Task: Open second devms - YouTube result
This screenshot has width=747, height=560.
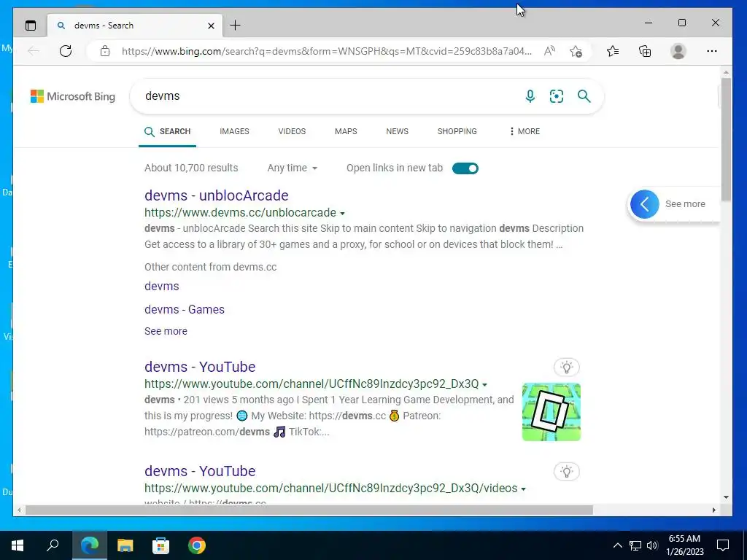Action: point(200,471)
